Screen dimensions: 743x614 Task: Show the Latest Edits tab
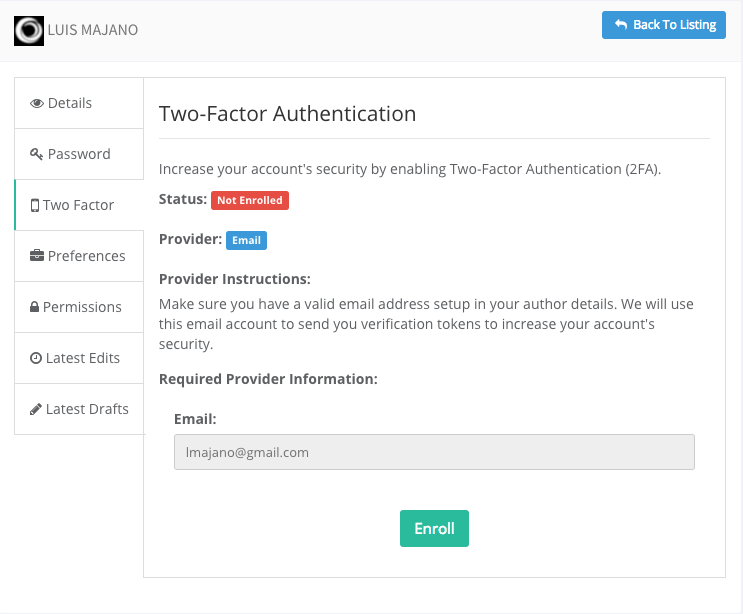point(79,358)
